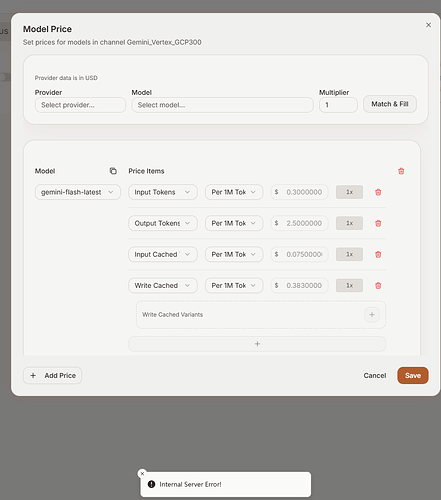Open the Select provider dropdown

80,105
